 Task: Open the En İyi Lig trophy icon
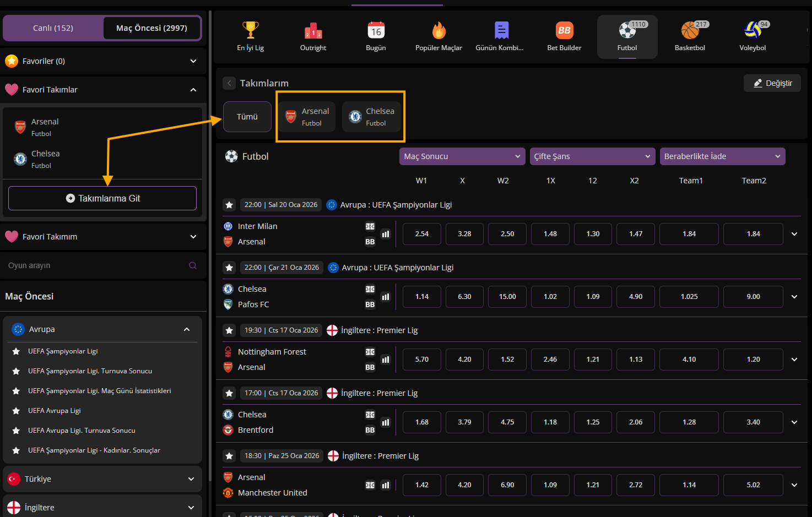click(x=250, y=30)
